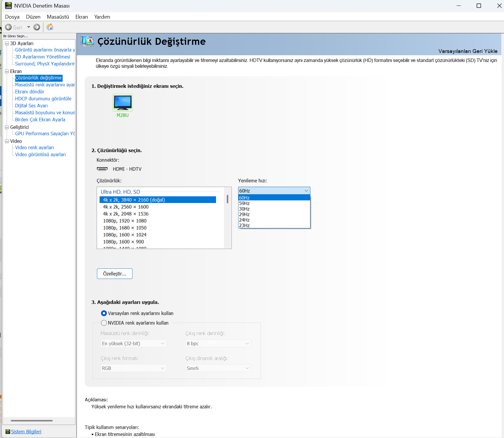Click the Sistem Bilgileri icon

pyautogui.click(x=8, y=432)
